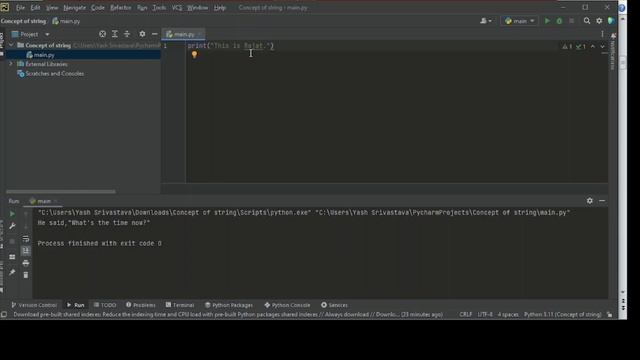
Task: Click the layout icon in the Run panel sidebar
Action: (12, 257)
